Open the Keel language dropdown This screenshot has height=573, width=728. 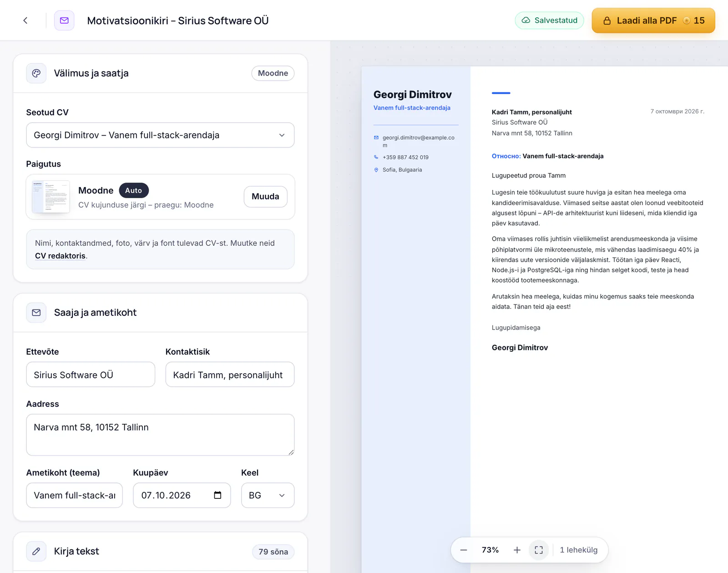pyautogui.click(x=268, y=495)
